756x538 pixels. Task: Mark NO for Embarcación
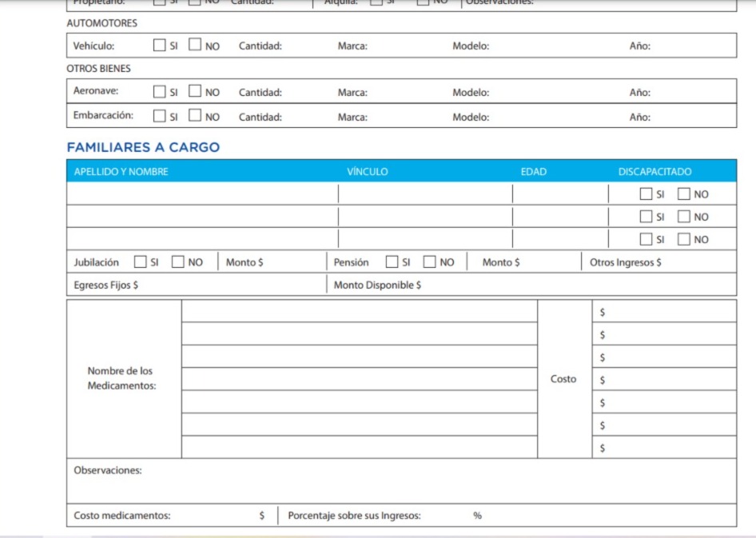pos(195,115)
